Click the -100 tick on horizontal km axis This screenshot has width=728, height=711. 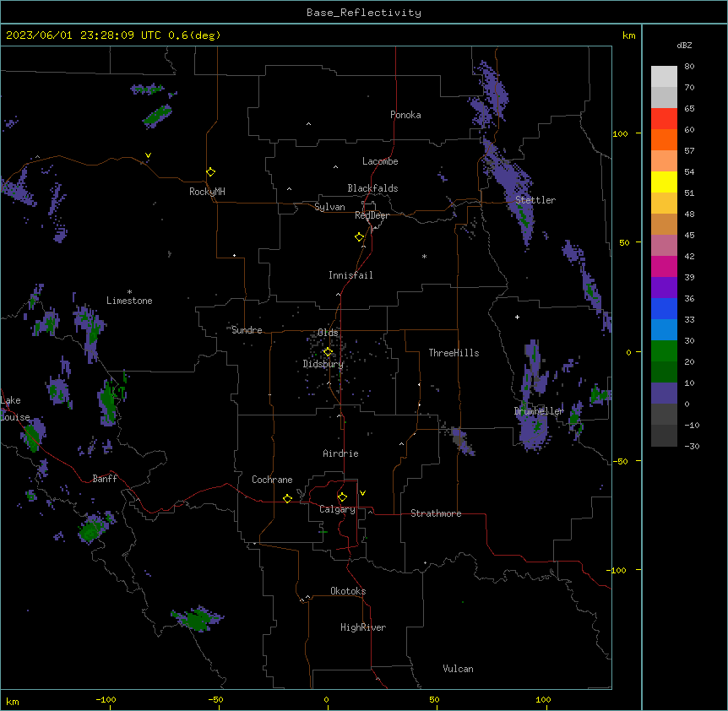(106, 700)
